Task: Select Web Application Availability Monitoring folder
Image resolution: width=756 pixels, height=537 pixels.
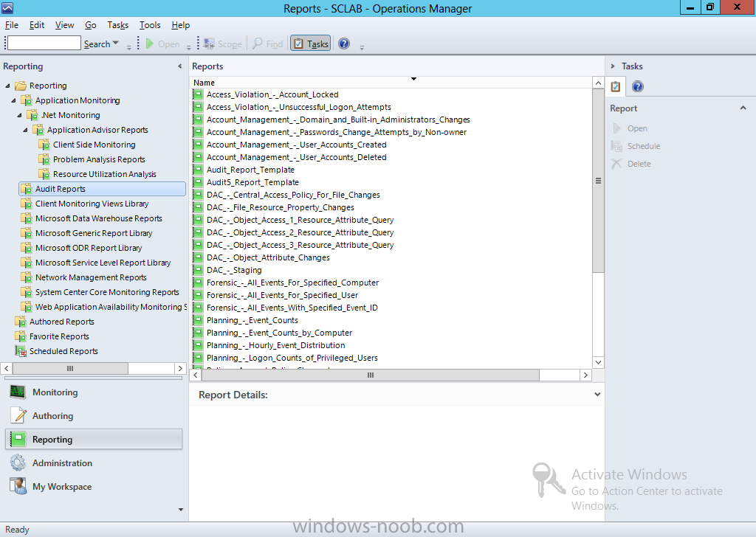Action: (103, 308)
